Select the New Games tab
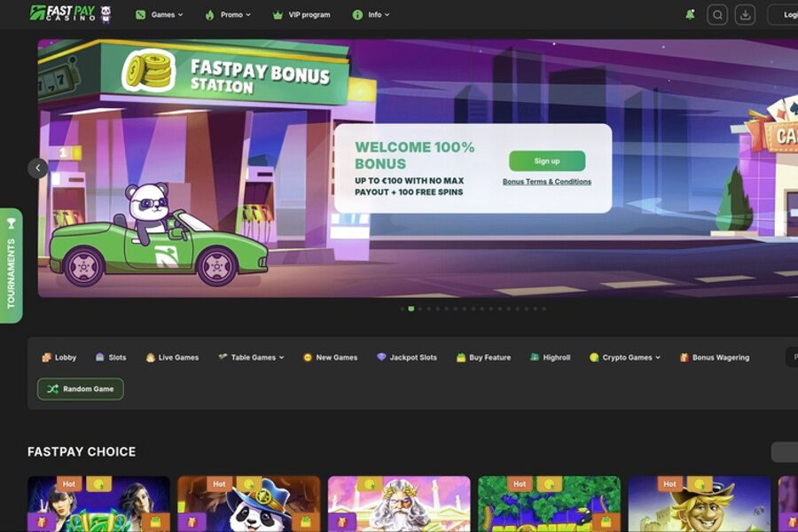 331,357
